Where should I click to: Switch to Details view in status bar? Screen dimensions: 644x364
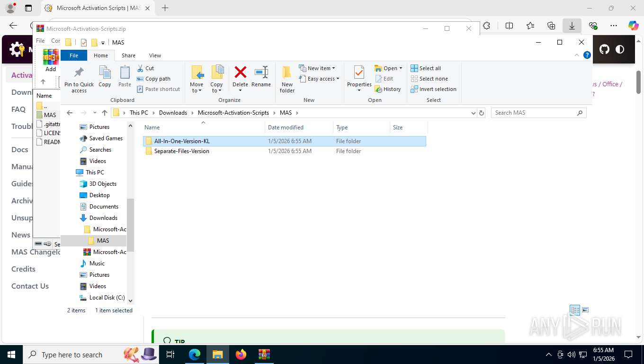click(575, 310)
